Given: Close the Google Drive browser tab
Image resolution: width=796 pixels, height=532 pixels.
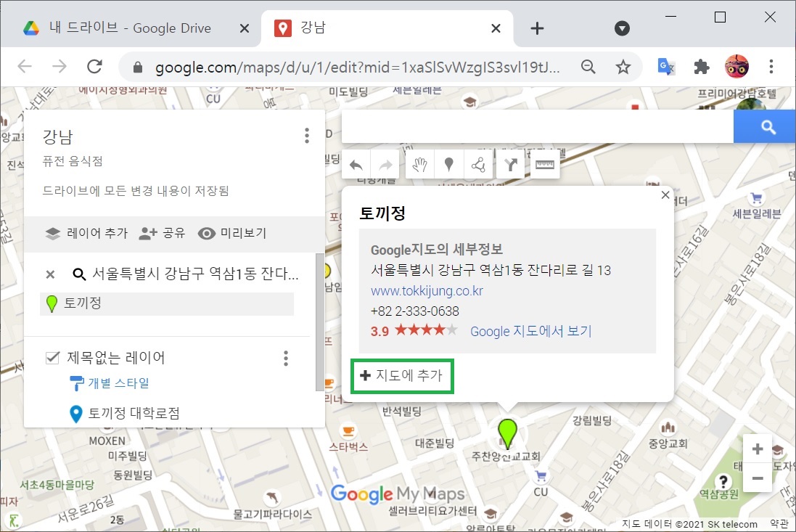Looking at the screenshot, I should tap(245, 28).
